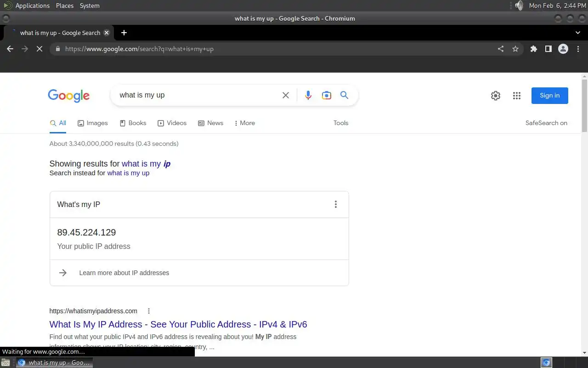Open the Tools options
This screenshot has height=368, width=588.
click(341, 123)
